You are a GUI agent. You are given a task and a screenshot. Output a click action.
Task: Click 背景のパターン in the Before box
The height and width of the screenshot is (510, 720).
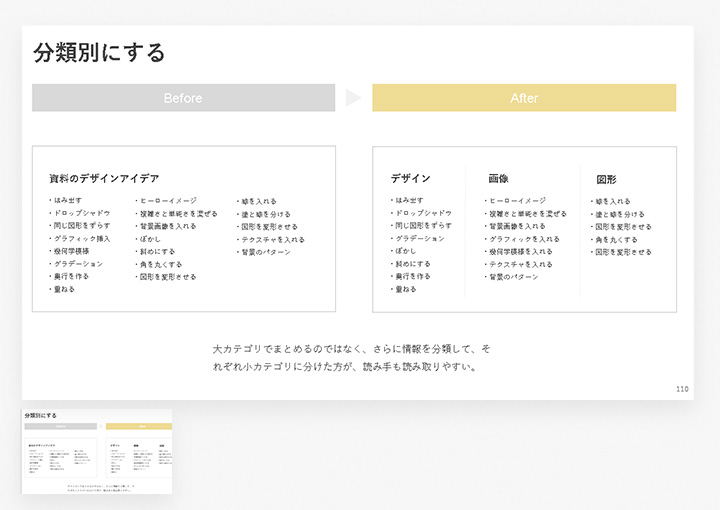(266, 252)
